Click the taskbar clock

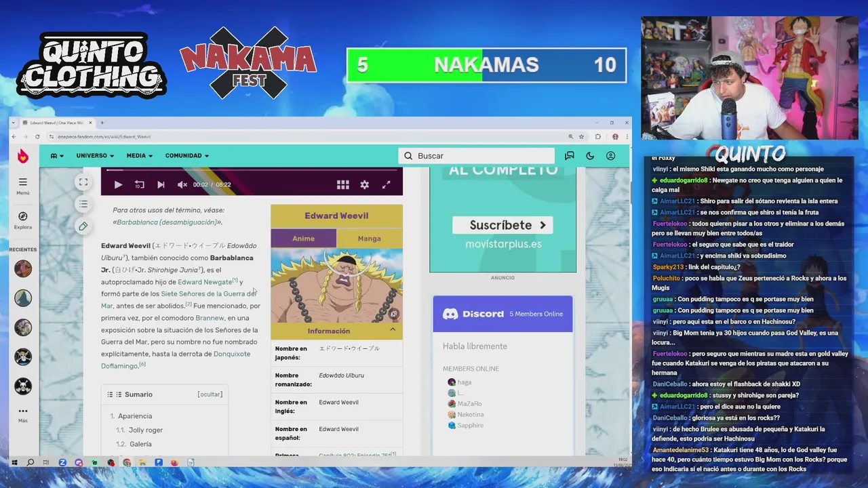tap(622, 463)
